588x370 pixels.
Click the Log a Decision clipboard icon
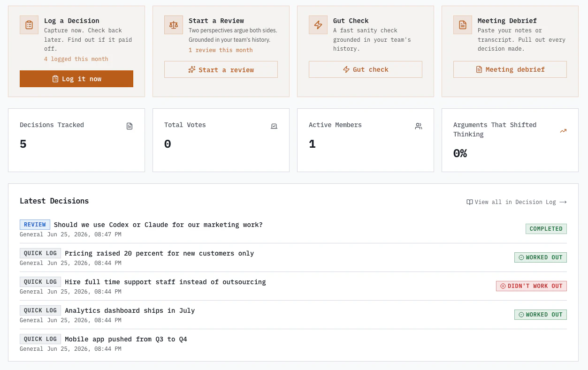[29, 25]
